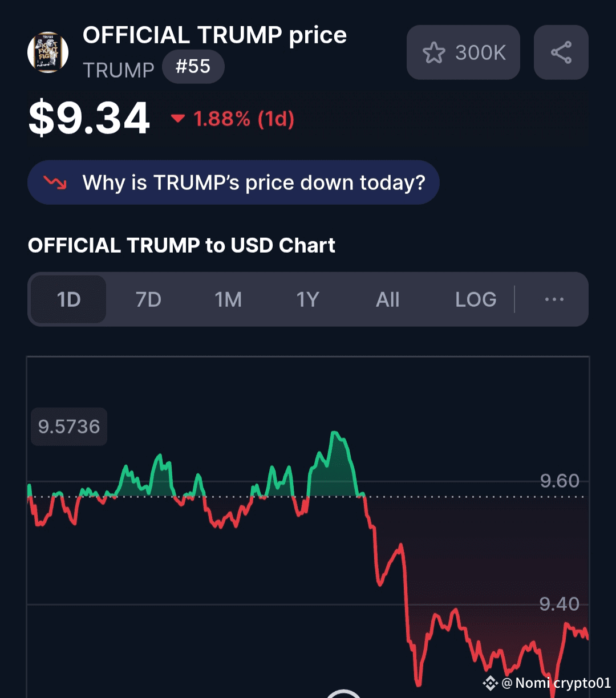This screenshot has width=616, height=698.
Task: Click the Binance logo in the watermark
Action: coord(490,683)
